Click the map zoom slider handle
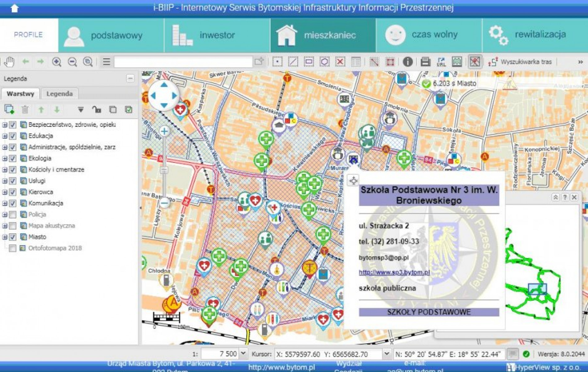Viewport: 588px width, 372px height. tap(164, 170)
